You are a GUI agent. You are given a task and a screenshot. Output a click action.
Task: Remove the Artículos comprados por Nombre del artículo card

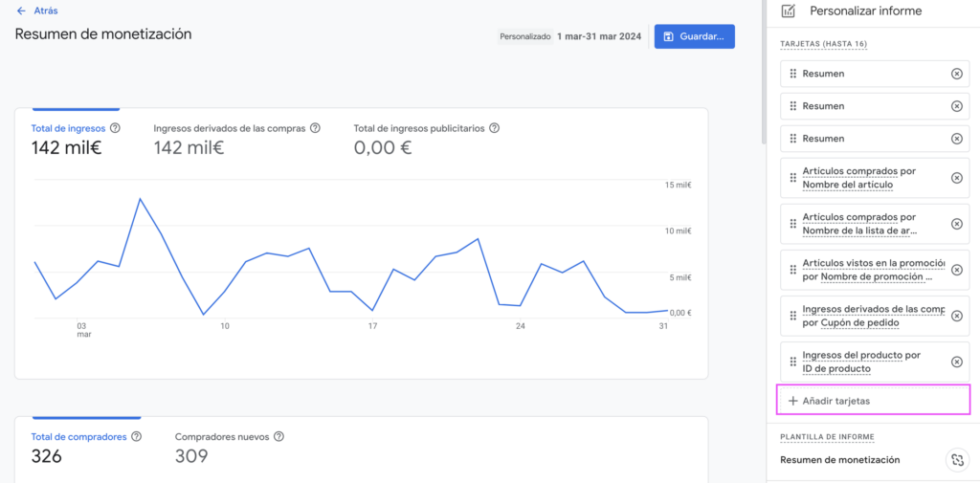tap(956, 178)
